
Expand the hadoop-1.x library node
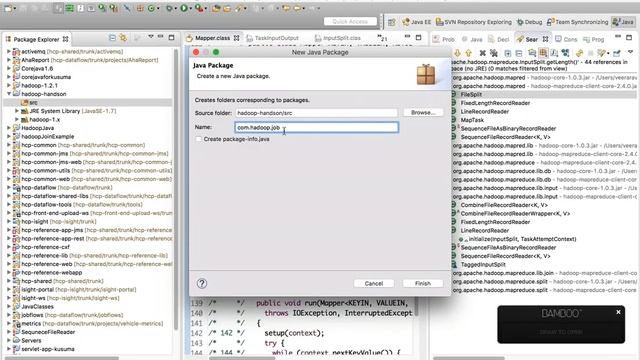pos(17,119)
